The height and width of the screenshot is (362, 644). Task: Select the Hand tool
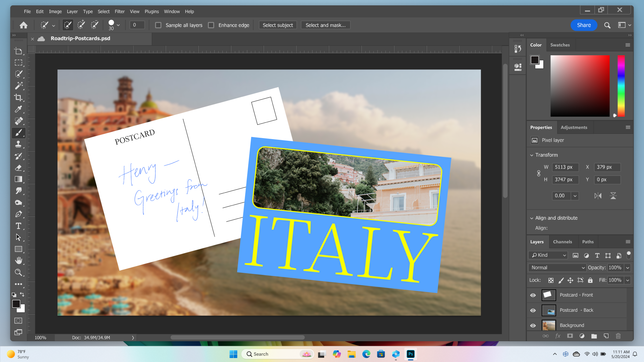click(18, 260)
